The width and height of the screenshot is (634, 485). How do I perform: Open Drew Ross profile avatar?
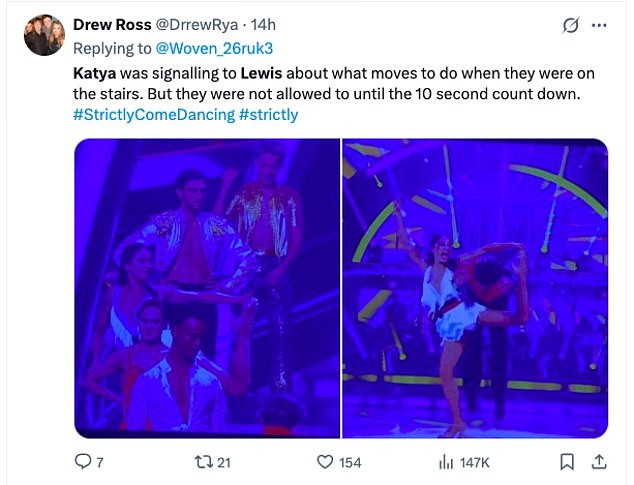pos(44,34)
